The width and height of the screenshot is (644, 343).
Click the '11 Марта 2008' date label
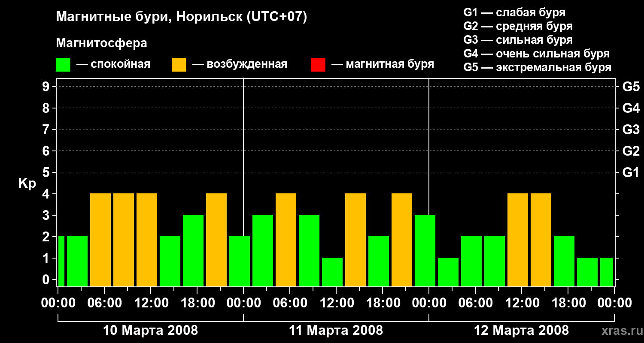[x=336, y=331]
